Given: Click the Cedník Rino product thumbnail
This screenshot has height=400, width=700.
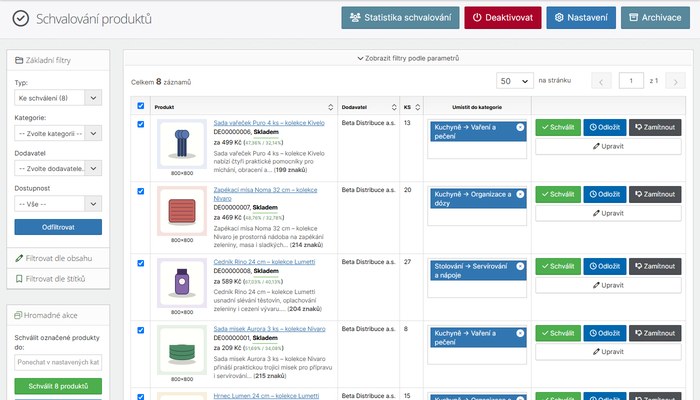Looking at the screenshot, I should tap(182, 283).
